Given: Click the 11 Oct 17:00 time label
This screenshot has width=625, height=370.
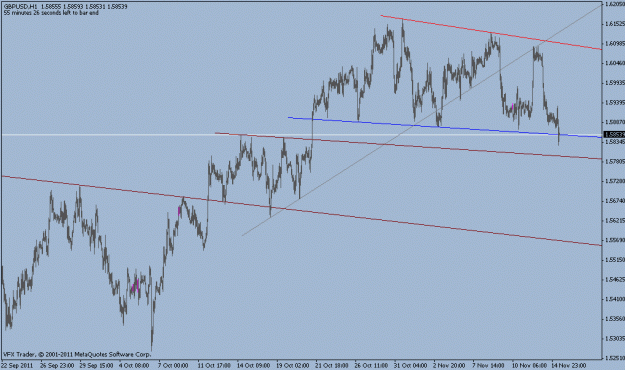Looking at the screenshot, I should 214,365.
